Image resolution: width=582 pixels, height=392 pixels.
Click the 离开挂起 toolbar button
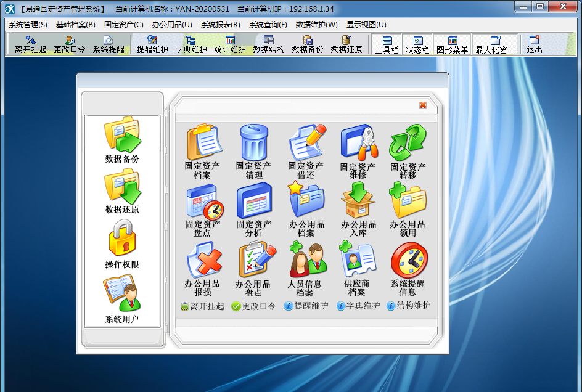pyautogui.click(x=30, y=44)
